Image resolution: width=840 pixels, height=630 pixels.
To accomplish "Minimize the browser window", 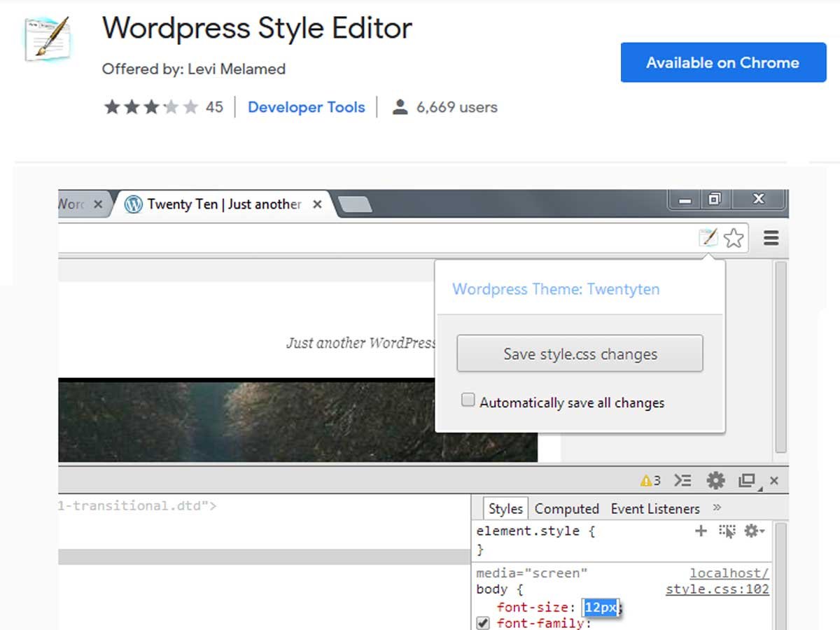I will [685, 200].
